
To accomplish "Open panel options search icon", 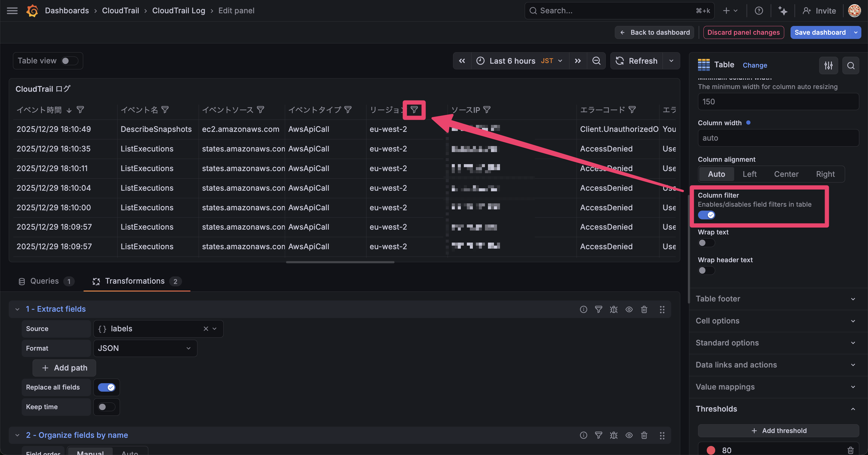I will (x=851, y=65).
